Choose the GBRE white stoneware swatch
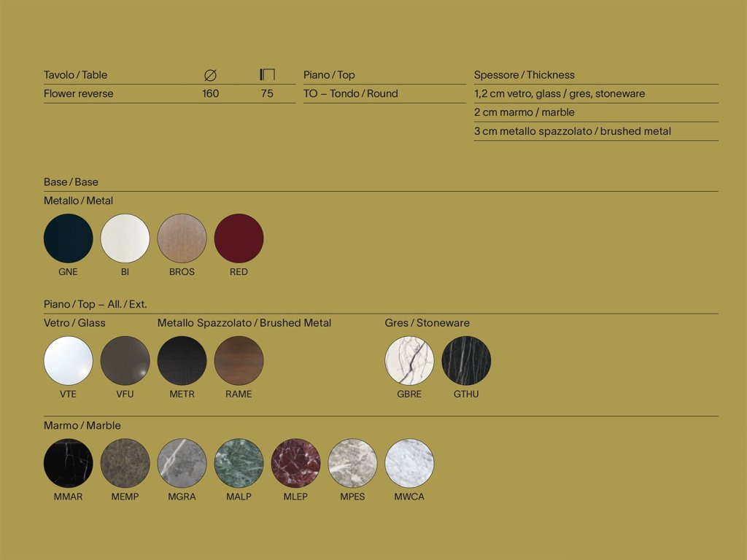The width and height of the screenshot is (747, 560). point(409,361)
